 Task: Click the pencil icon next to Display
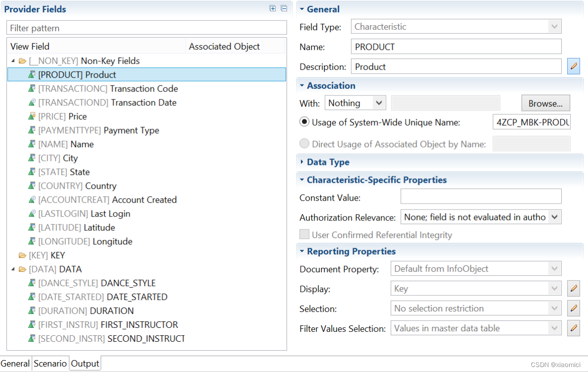click(574, 288)
